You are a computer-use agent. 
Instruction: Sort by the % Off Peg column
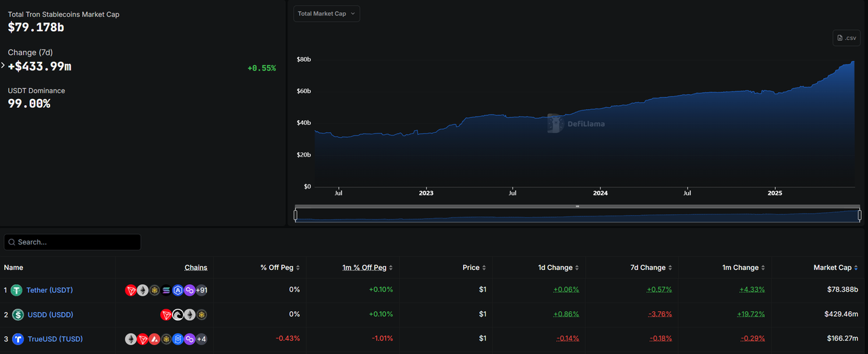point(280,268)
